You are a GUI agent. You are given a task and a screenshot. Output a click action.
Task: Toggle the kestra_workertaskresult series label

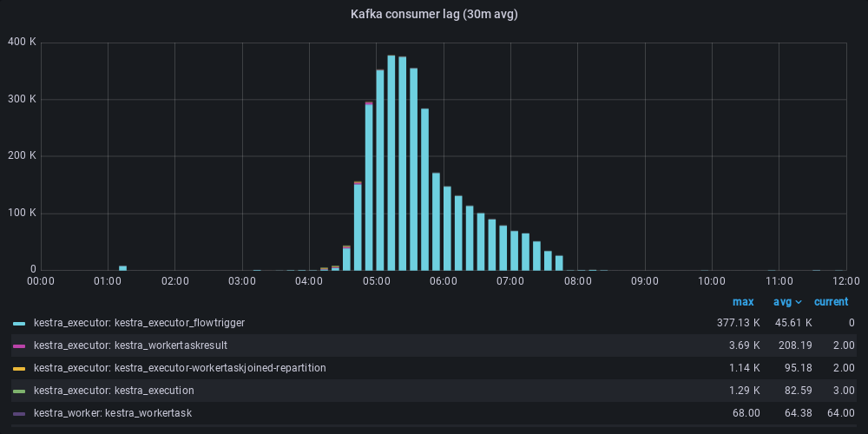[130, 345]
